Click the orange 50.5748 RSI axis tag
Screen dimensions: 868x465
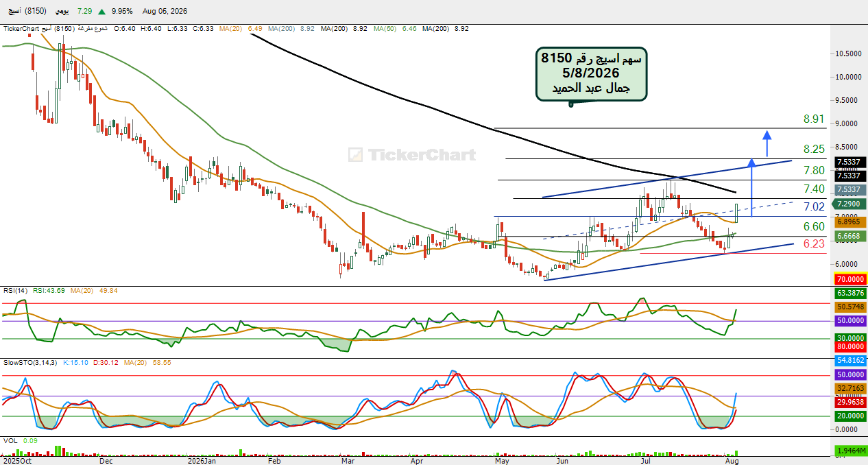(x=850, y=306)
